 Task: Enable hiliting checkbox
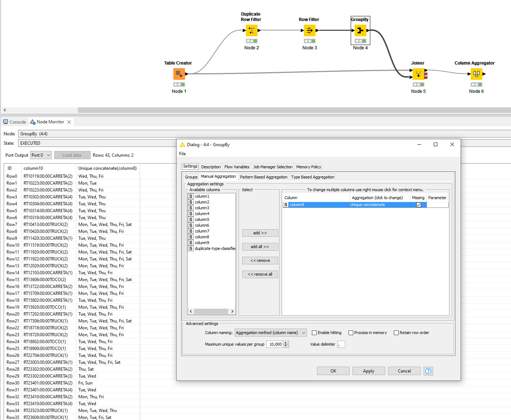pos(314,333)
